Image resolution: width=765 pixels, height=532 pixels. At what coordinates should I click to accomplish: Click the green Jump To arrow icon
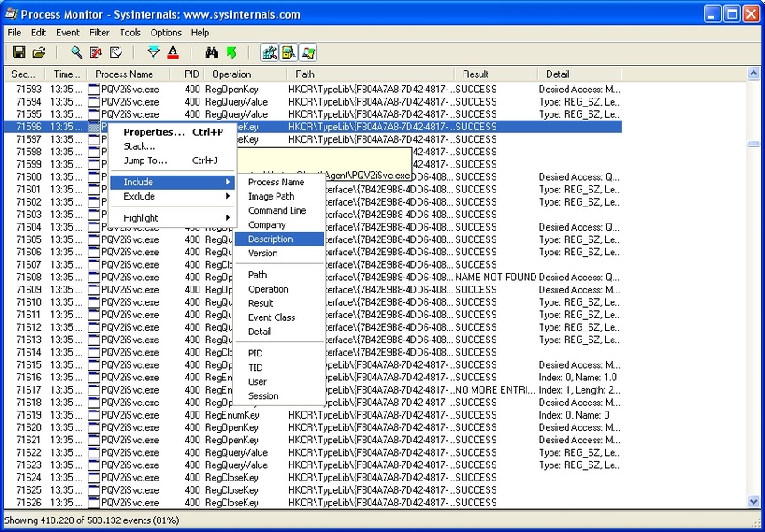[230, 52]
